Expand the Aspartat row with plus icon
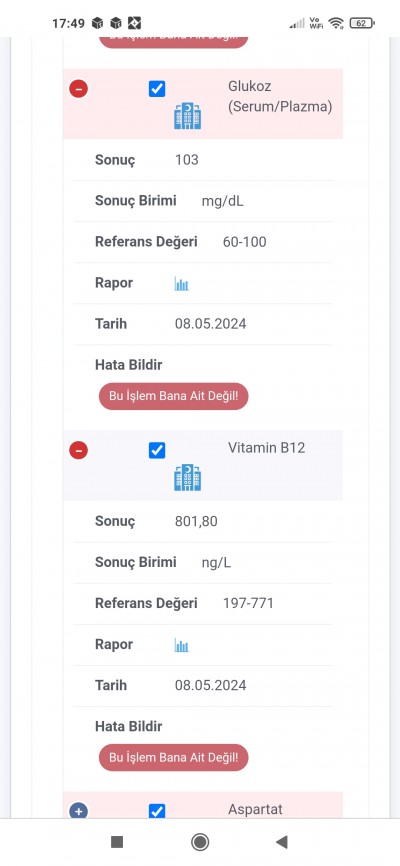The height and width of the screenshot is (866, 400). click(78, 811)
